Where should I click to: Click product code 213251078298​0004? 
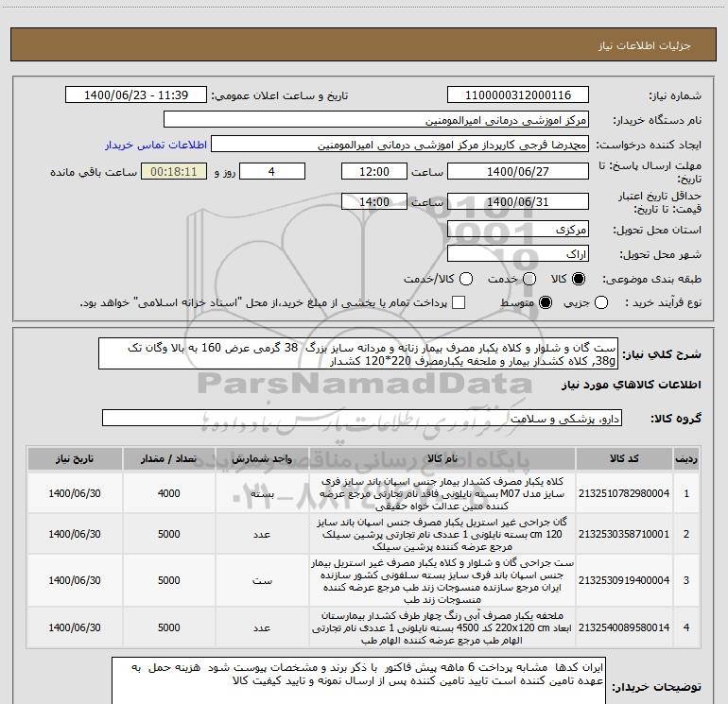tap(624, 493)
